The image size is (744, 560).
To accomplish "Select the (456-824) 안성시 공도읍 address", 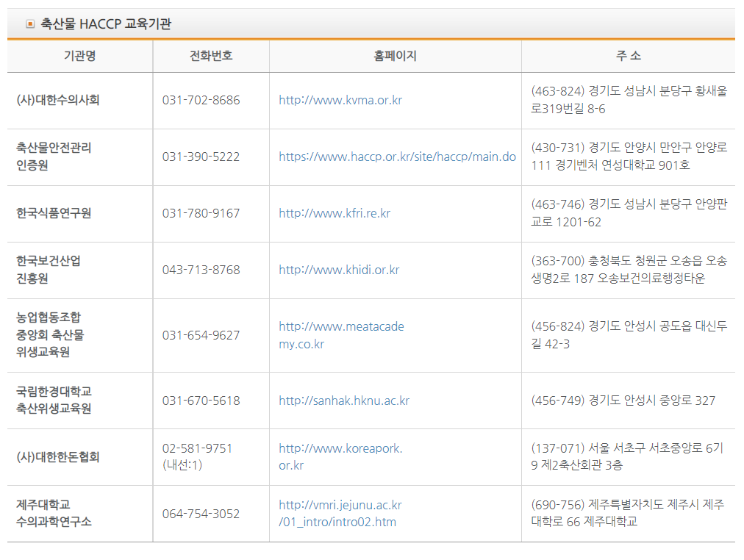I will 629,335.
